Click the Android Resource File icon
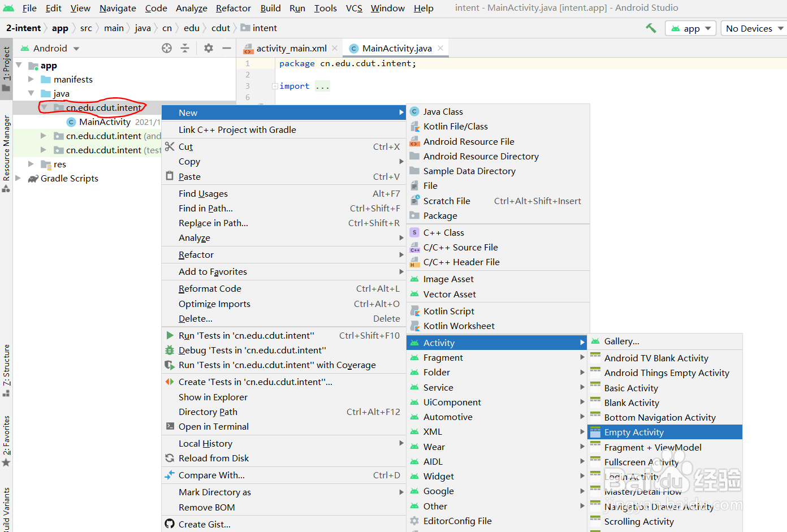This screenshot has width=787, height=532. pos(414,141)
